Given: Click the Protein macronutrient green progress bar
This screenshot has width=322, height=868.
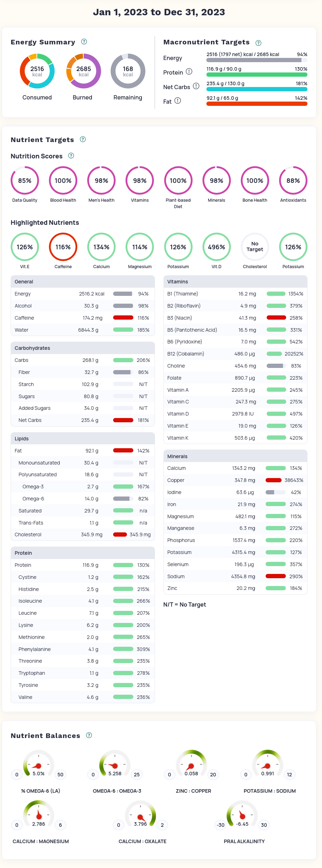Looking at the screenshot, I should click(x=257, y=75).
